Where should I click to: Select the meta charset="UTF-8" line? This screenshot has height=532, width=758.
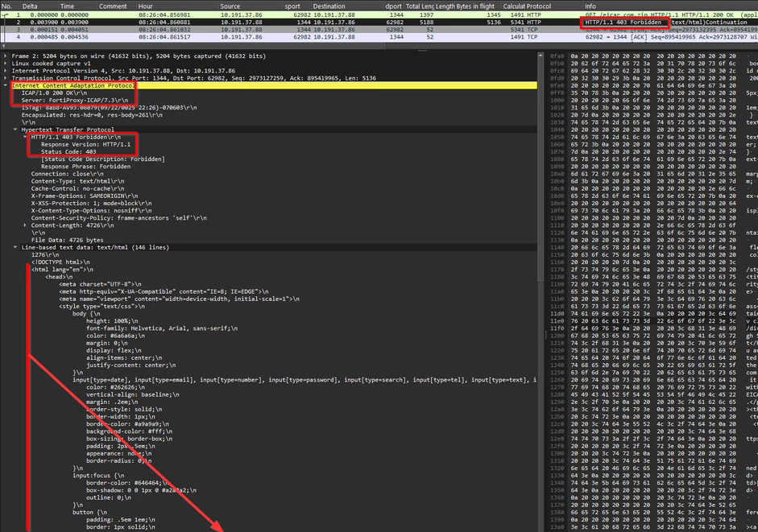pos(100,284)
